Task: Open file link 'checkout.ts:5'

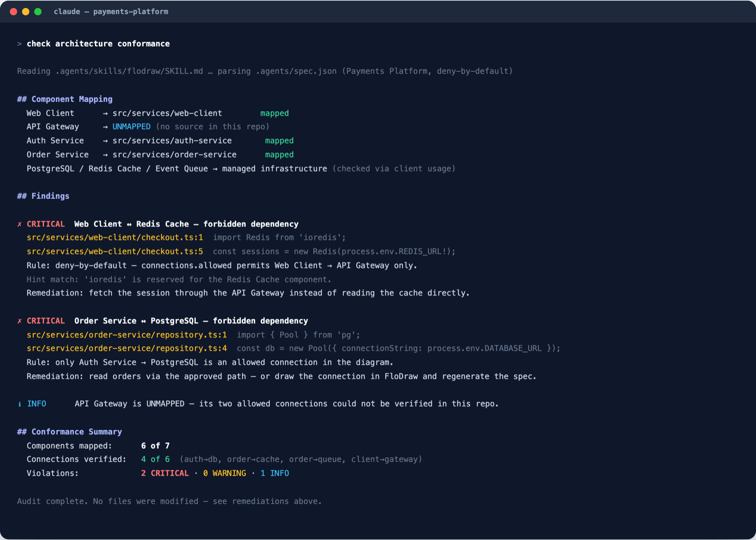Action: (x=115, y=251)
